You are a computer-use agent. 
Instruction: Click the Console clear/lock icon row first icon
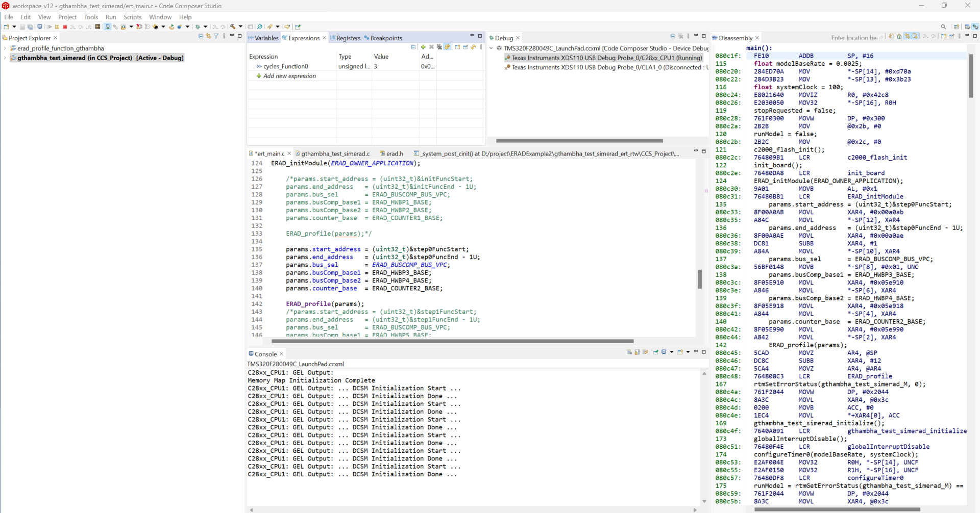click(x=629, y=352)
